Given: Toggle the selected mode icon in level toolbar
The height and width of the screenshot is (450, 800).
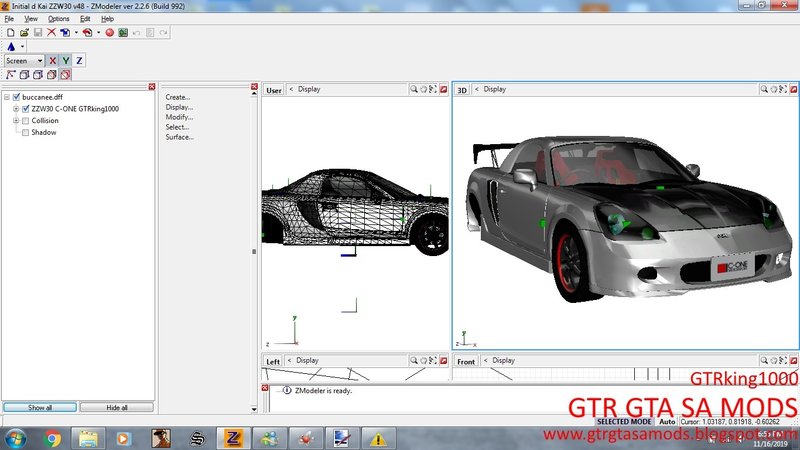Looking at the screenshot, I should [65, 74].
